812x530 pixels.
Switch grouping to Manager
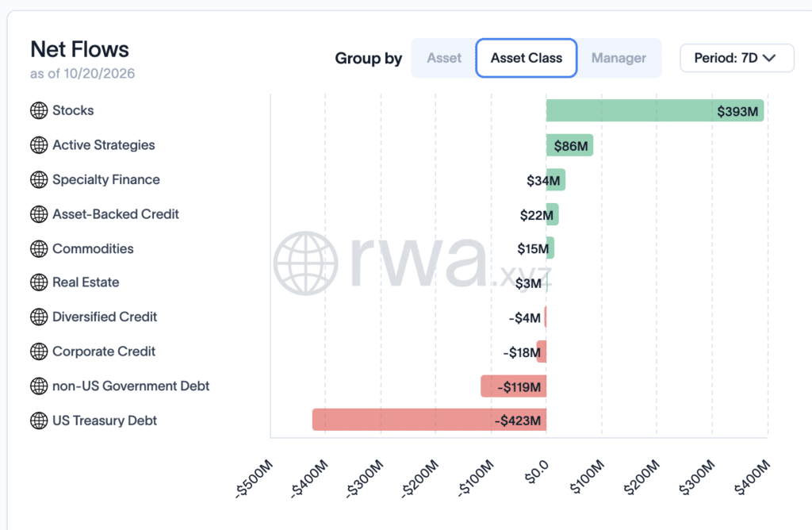[619, 58]
